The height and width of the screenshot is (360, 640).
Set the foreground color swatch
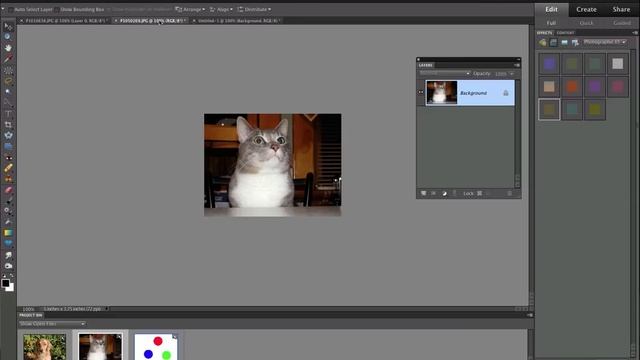tap(6, 282)
